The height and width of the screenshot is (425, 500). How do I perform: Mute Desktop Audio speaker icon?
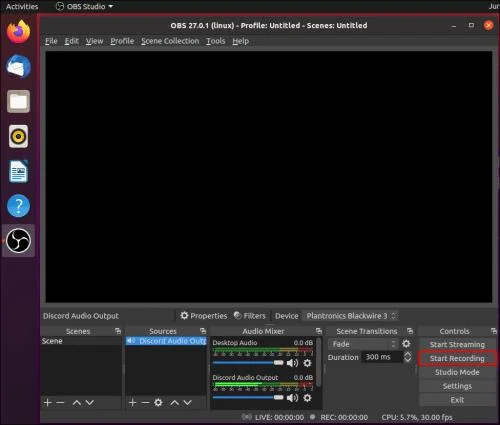292,363
